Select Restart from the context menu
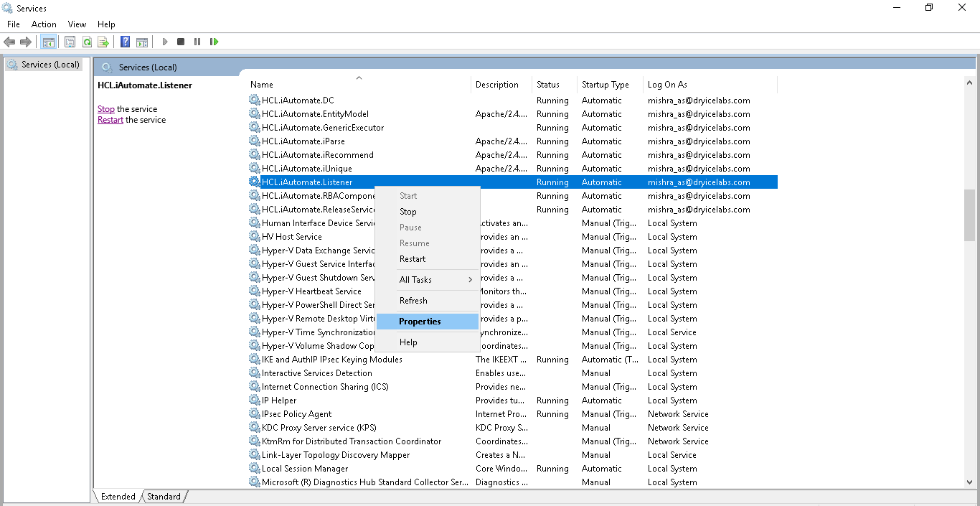The image size is (980, 506). pos(413,259)
